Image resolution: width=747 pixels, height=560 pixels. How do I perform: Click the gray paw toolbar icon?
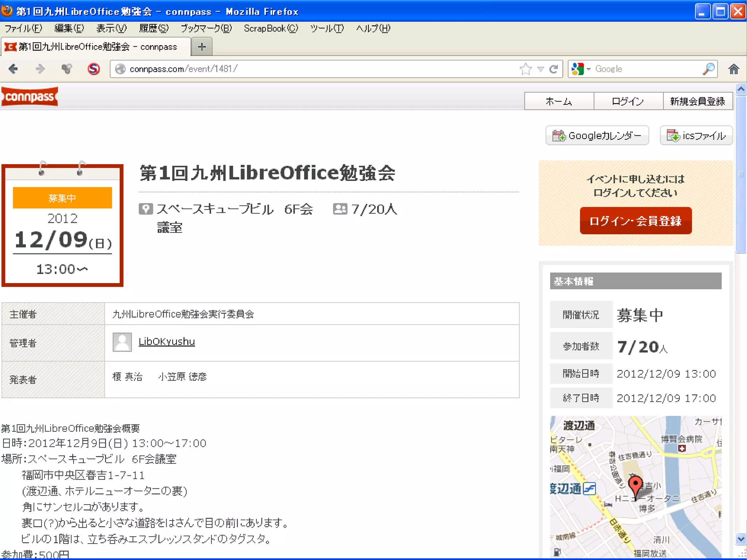[x=67, y=69]
